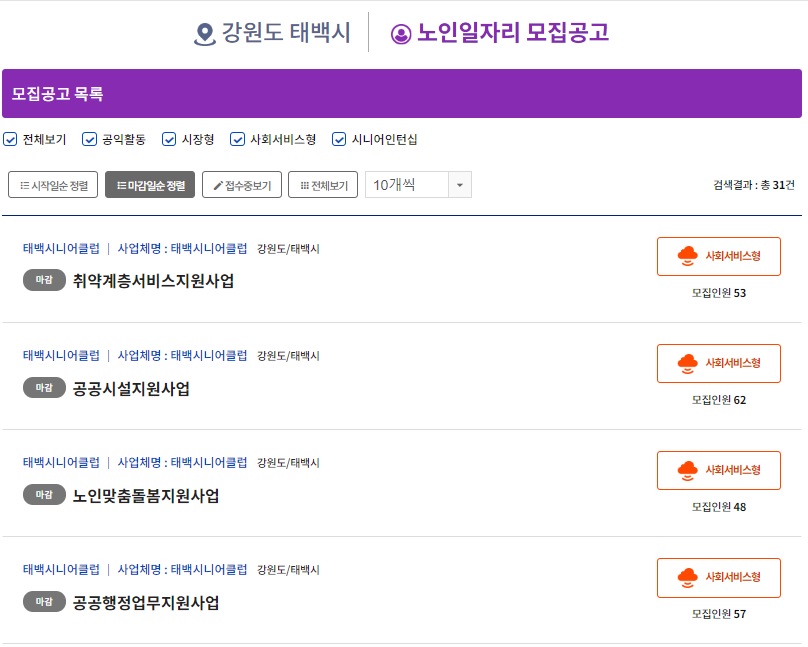Click 사회서비스형 tag on 공공시설지원사업 row

719,364
